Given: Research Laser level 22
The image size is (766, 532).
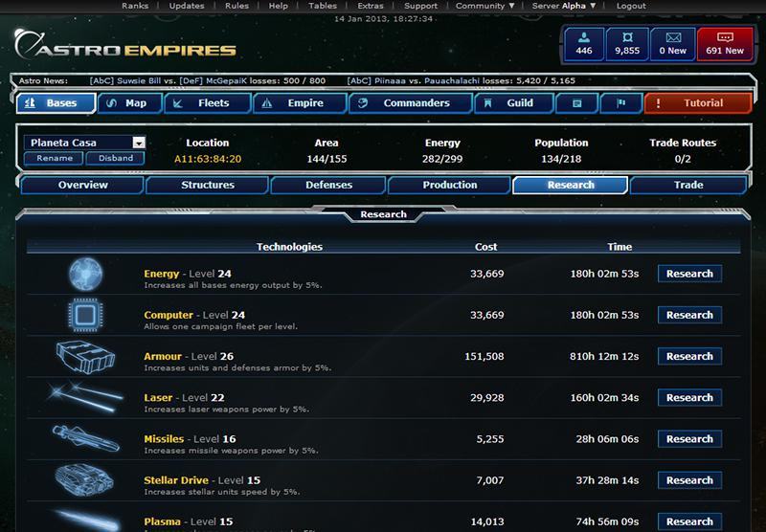Looking at the screenshot, I should pyautogui.click(x=689, y=398).
